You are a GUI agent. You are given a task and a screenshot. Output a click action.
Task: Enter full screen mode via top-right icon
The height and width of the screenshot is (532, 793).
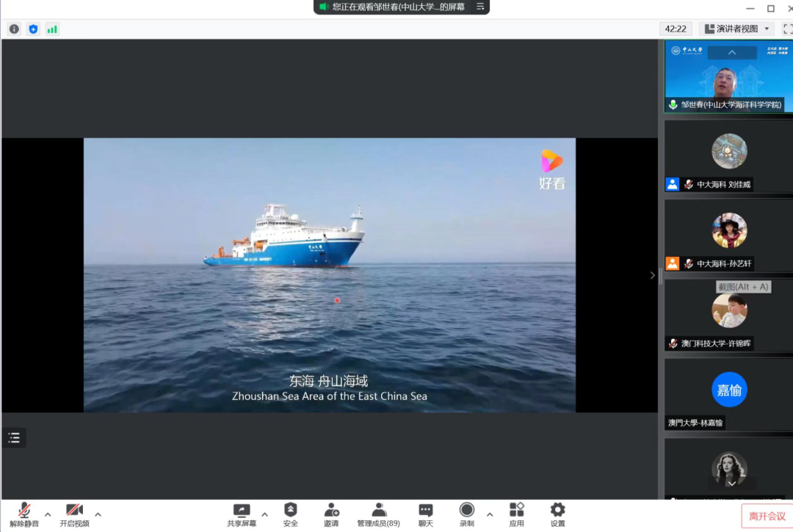pos(786,29)
